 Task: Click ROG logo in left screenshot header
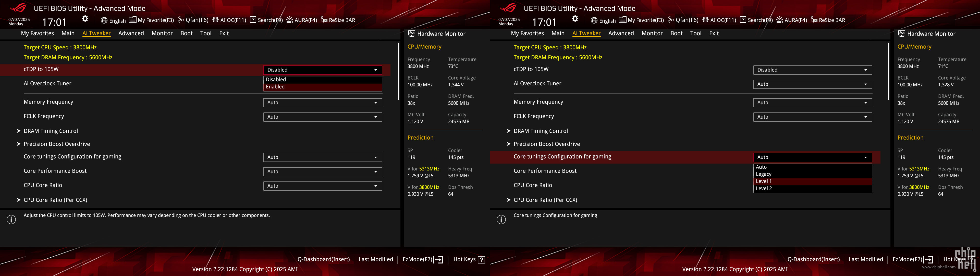pyautogui.click(x=18, y=8)
